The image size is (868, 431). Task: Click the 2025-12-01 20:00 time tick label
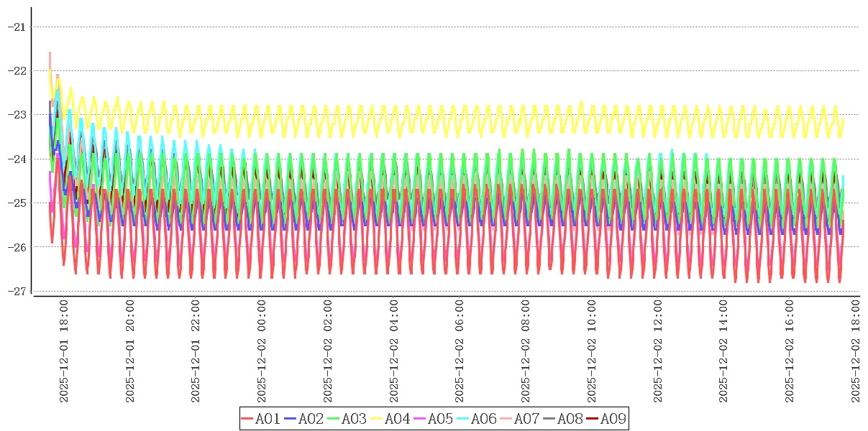[x=129, y=351]
